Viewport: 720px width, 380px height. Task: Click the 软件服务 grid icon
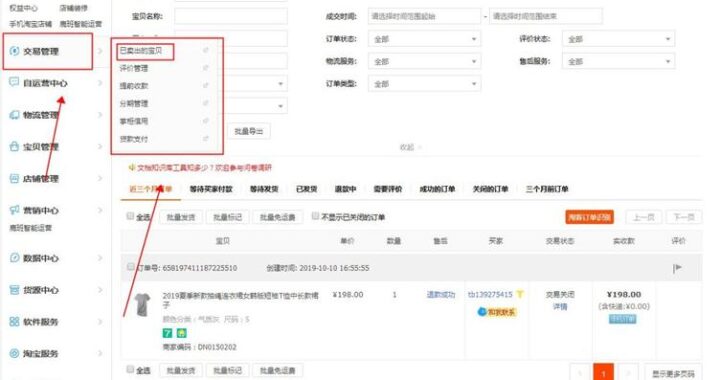point(14,322)
